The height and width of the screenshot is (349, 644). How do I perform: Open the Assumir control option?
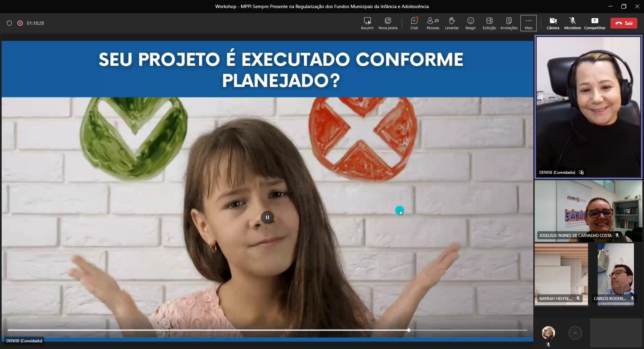click(367, 23)
